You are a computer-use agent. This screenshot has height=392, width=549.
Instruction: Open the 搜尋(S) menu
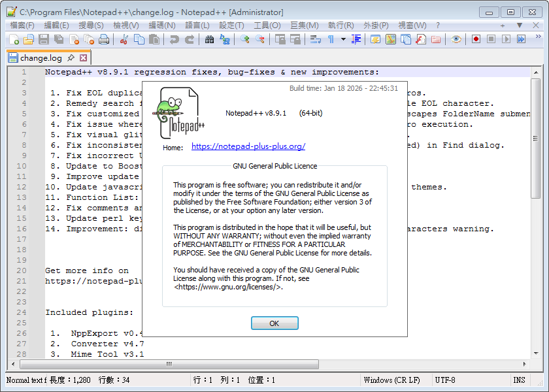pos(91,25)
